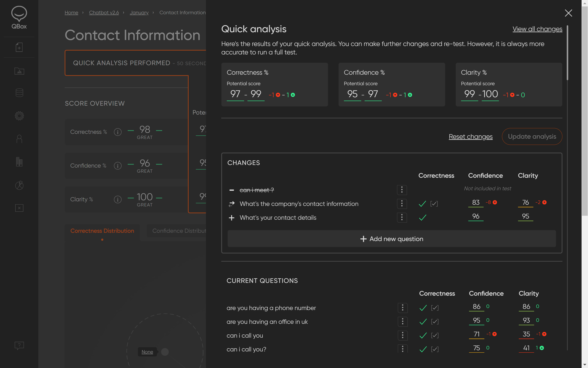The width and height of the screenshot is (588, 368).
Task: Click Reset changes link
Action: (471, 136)
